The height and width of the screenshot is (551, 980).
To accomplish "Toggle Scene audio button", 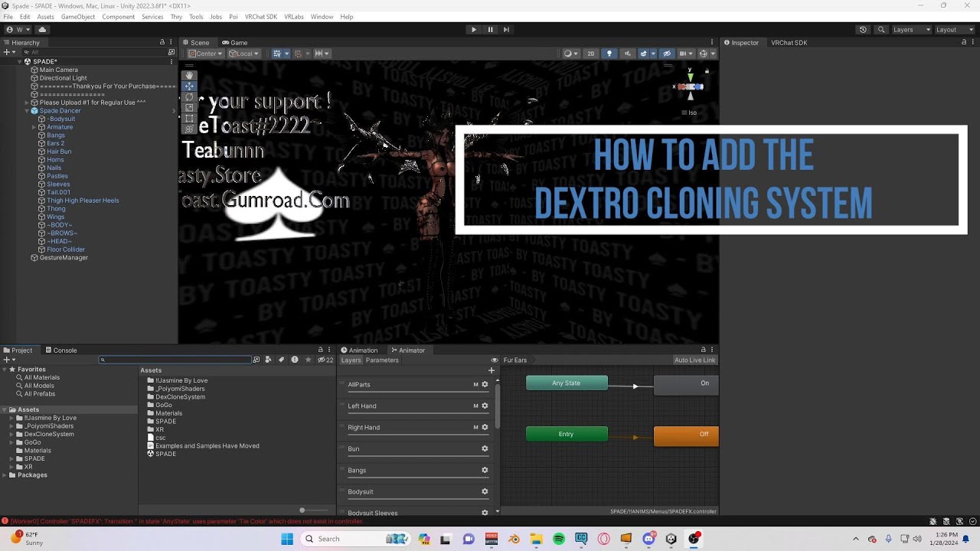I will pyautogui.click(x=627, y=54).
